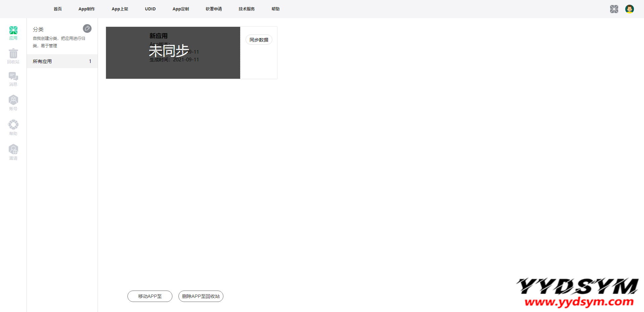Open 技术服务 in the top navigation
Screen dimensions: 644x312
point(247,9)
